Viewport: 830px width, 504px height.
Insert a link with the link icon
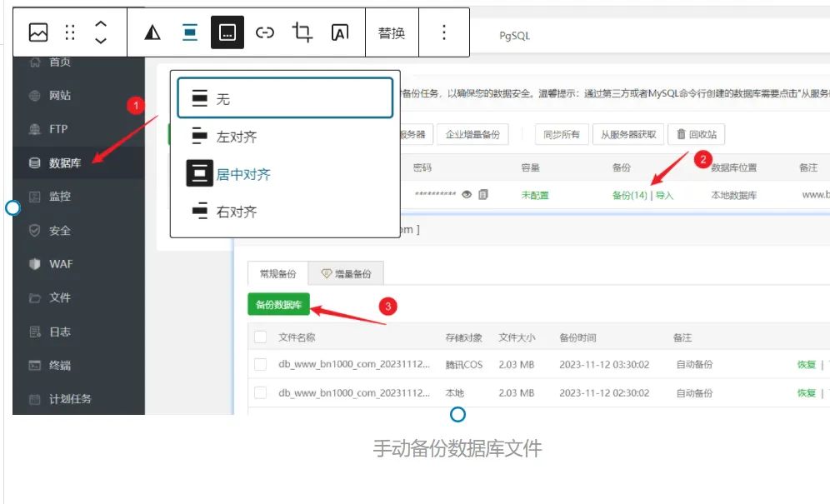tap(265, 32)
